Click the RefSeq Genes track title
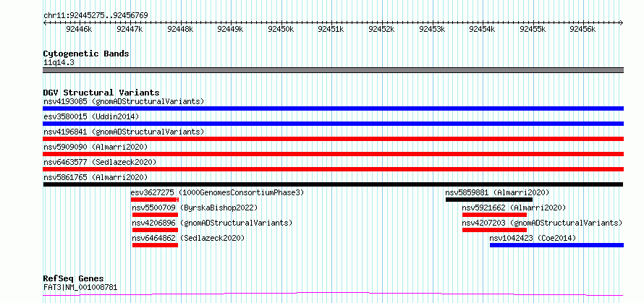Screen dimensions: 644x303 pyautogui.click(x=73, y=278)
